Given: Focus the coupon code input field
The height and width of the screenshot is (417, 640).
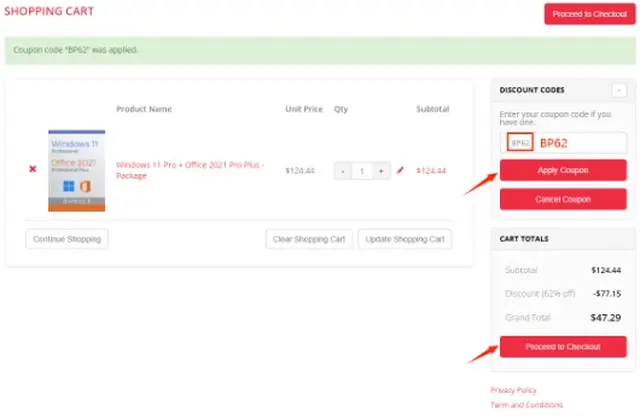Looking at the screenshot, I should click(563, 142).
